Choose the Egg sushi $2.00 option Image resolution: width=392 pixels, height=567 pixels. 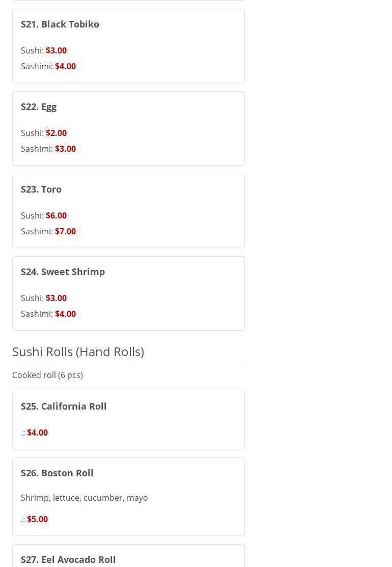click(56, 133)
